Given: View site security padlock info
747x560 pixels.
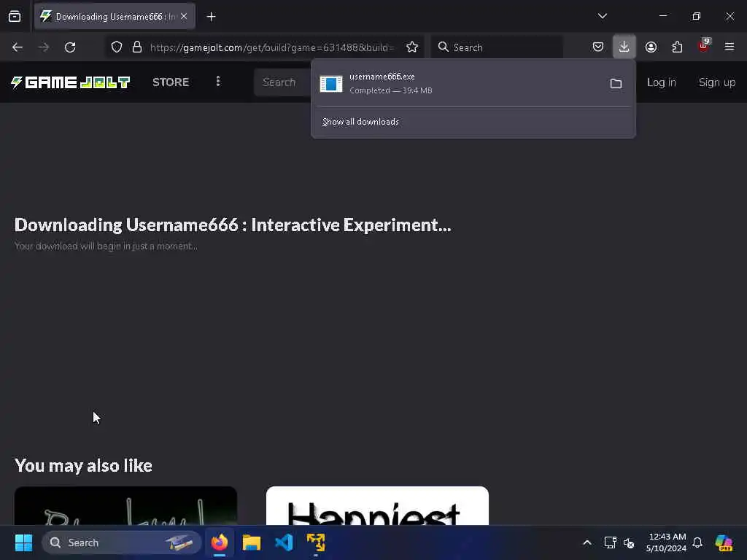Looking at the screenshot, I should [x=137, y=47].
